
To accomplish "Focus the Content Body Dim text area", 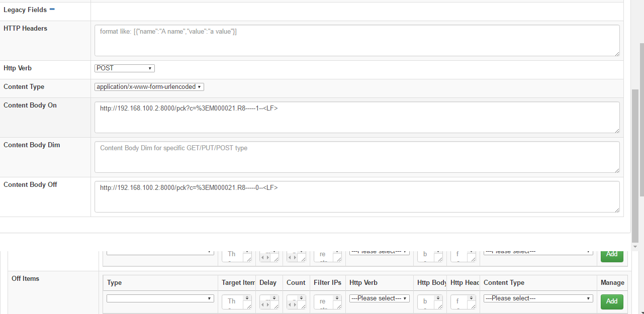I will 356,157.
